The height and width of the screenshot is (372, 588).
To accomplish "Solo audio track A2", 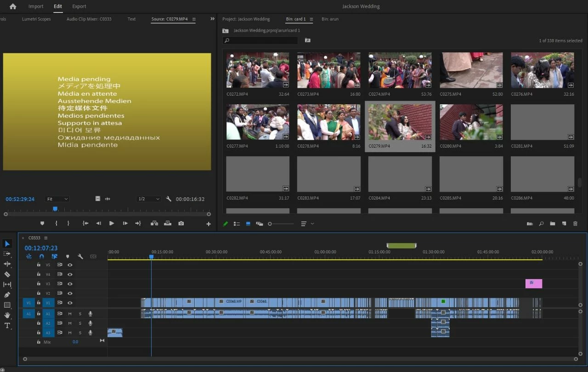I will (80, 323).
